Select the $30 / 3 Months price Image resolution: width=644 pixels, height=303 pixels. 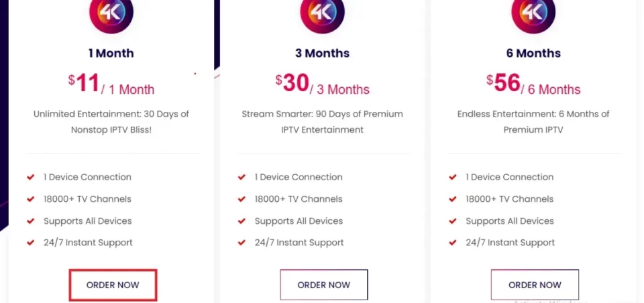pos(323,84)
